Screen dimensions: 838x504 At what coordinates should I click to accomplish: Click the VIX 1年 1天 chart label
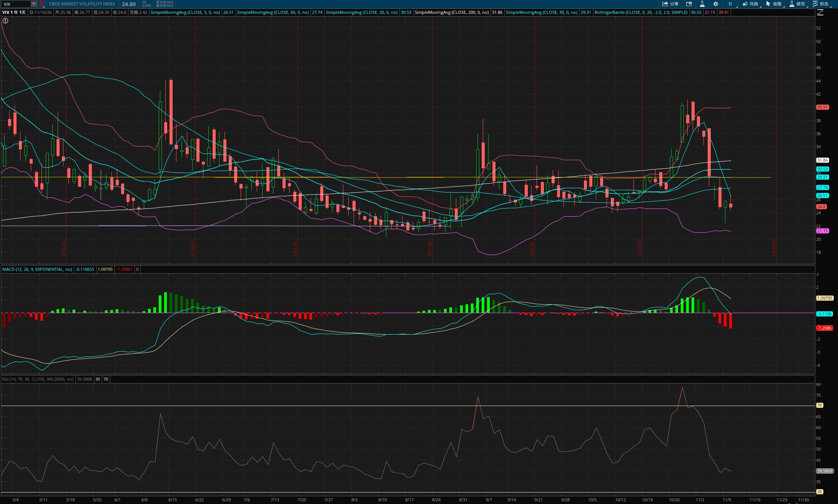(14, 12)
